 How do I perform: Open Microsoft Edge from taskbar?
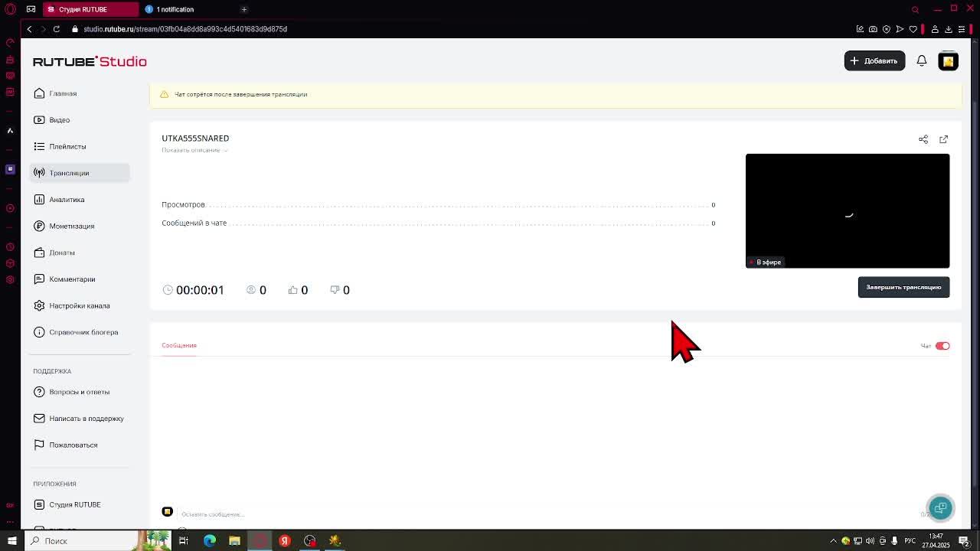209,541
